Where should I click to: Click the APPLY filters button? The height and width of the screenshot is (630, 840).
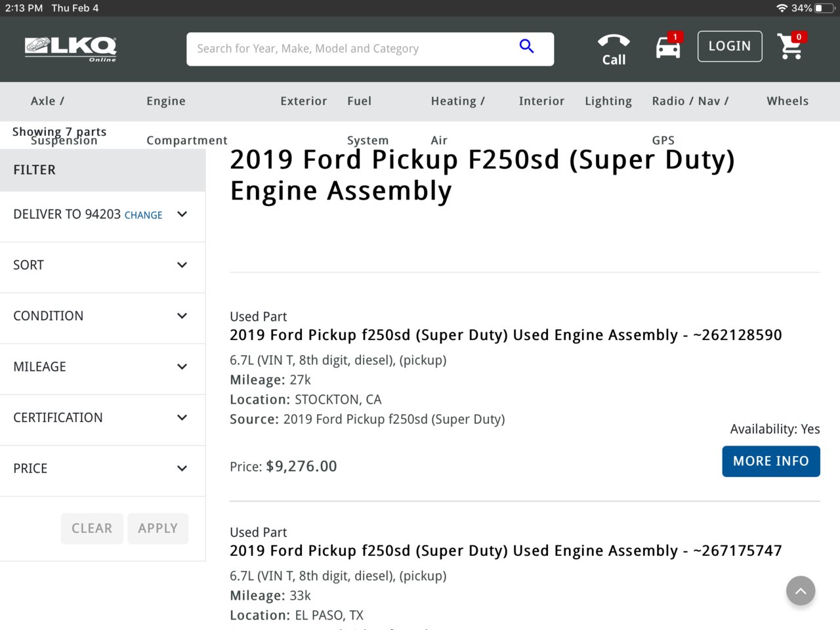[157, 528]
